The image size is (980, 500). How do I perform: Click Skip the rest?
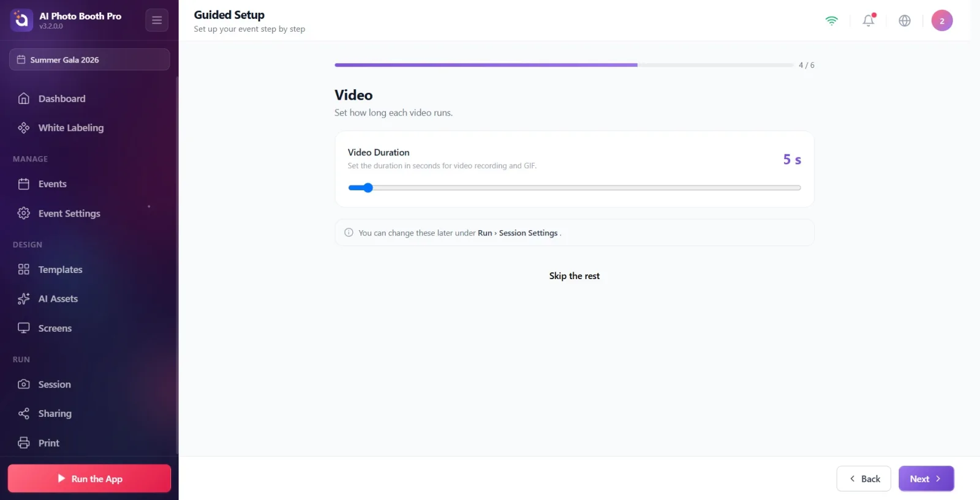coord(575,276)
